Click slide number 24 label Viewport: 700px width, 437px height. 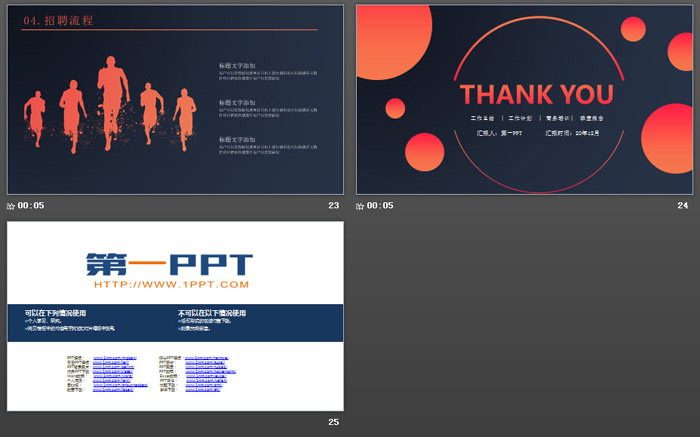click(683, 206)
